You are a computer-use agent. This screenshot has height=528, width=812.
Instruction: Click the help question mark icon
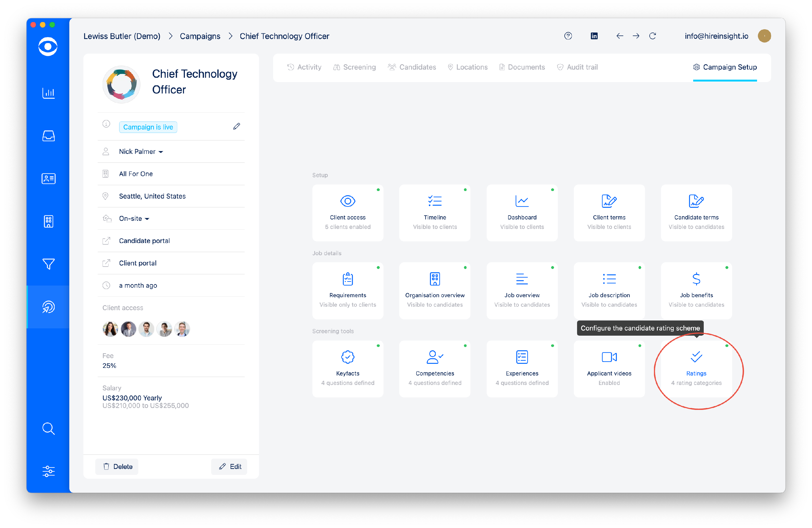point(568,36)
